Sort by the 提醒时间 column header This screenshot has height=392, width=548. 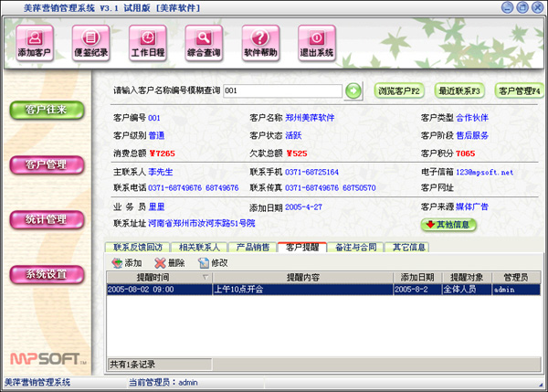pyautogui.click(x=153, y=277)
